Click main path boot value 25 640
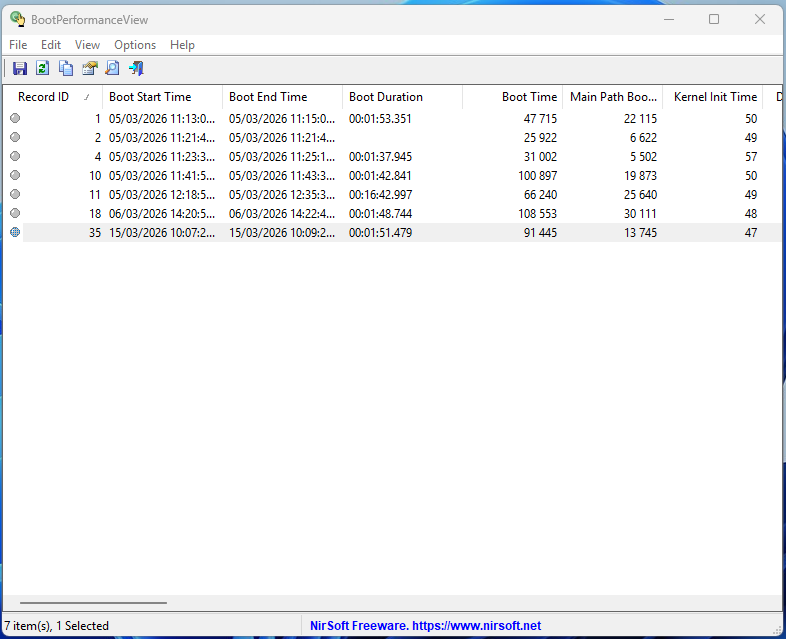786x639 pixels. click(640, 195)
